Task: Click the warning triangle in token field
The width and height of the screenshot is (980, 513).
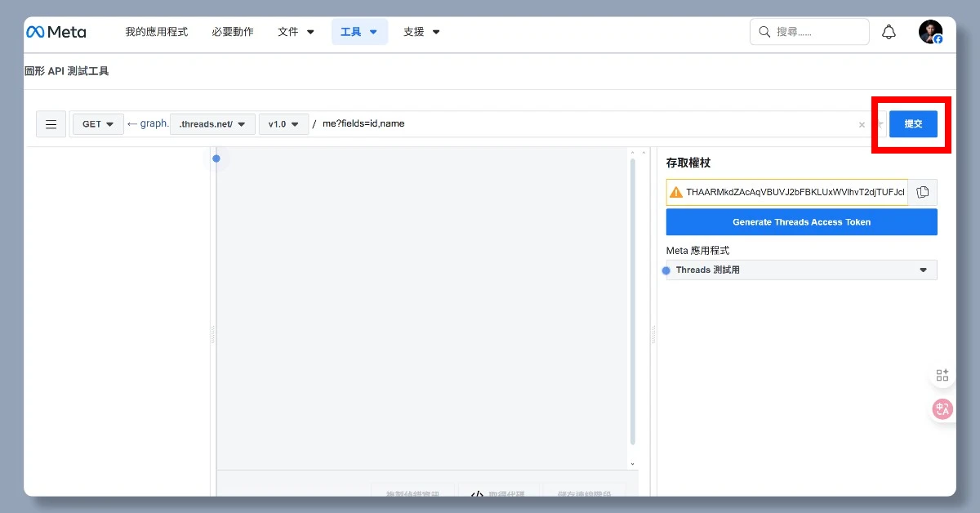Action: pyautogui.click(x=676, y=192)
